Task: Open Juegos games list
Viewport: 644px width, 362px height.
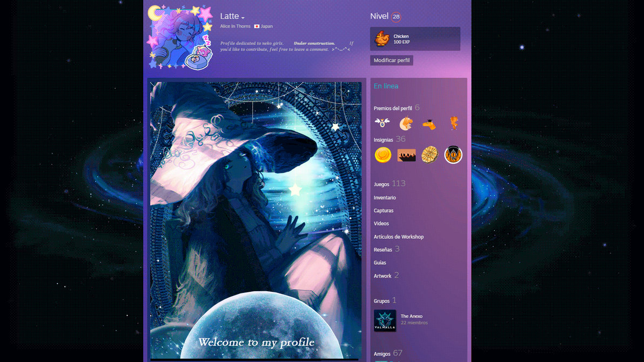Action: pos(381,184)
